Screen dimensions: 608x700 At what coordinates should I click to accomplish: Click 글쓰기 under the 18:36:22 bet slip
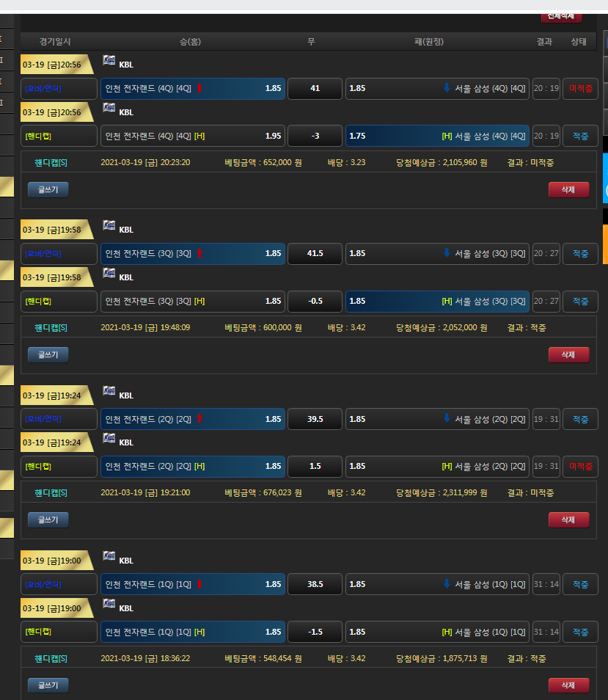click(48, 685)
